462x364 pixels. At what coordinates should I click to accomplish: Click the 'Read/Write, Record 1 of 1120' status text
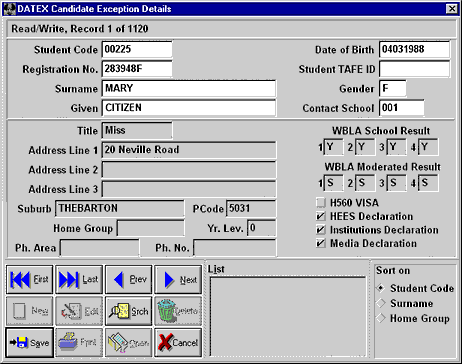[80, 29]
